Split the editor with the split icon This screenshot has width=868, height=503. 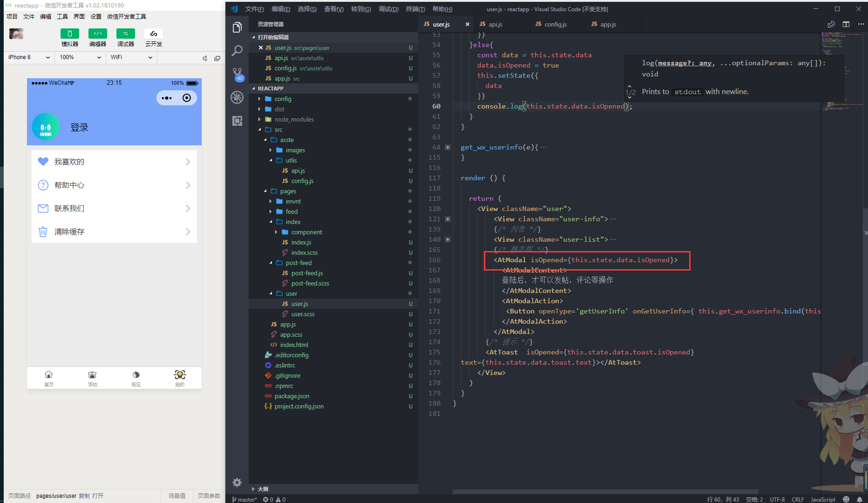click(x=846, y=24)
